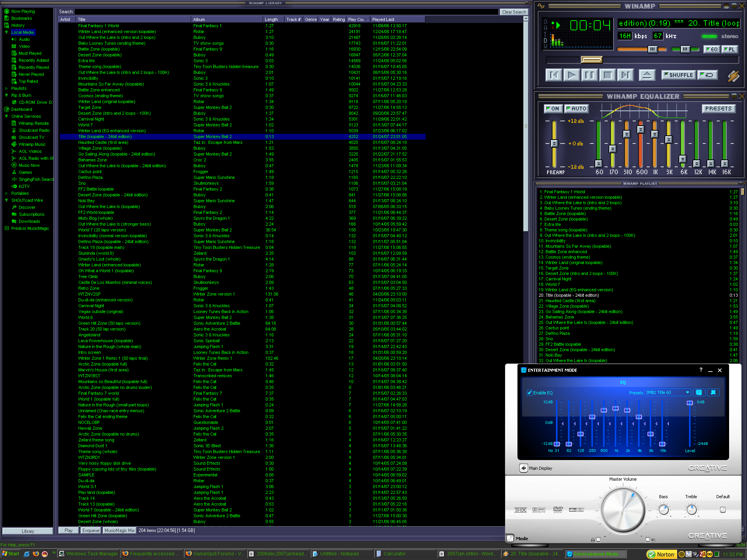
Task: Launch Firefox from quick launch bar
Action: pyautogui.click(x=36, y=554)
